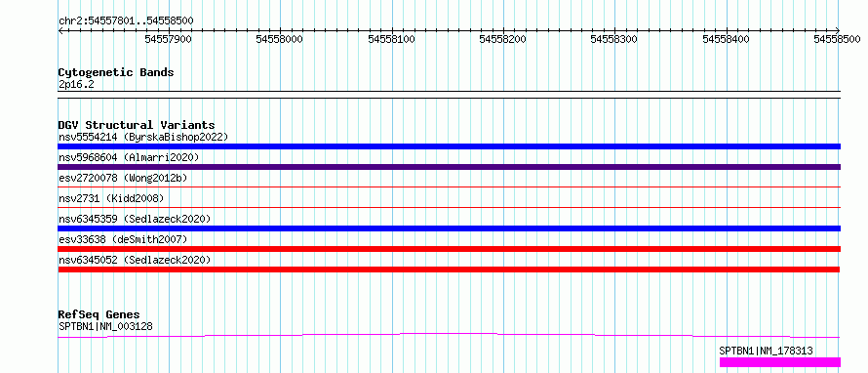Image resolution: width=868 pixels, height=373 pixels.
Task: Click the thin red line for nsv2731
Action: pyautogui.click(x=449, y=207)
